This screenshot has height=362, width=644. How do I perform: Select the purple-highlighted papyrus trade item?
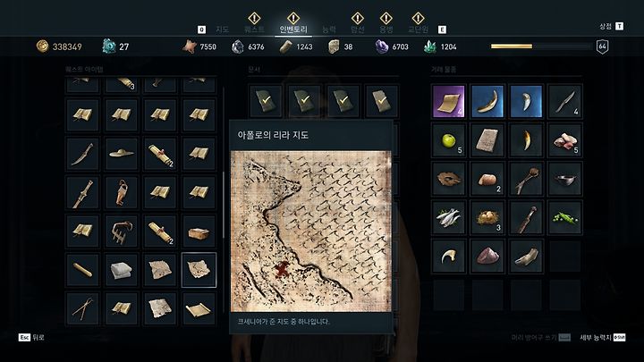448,101
